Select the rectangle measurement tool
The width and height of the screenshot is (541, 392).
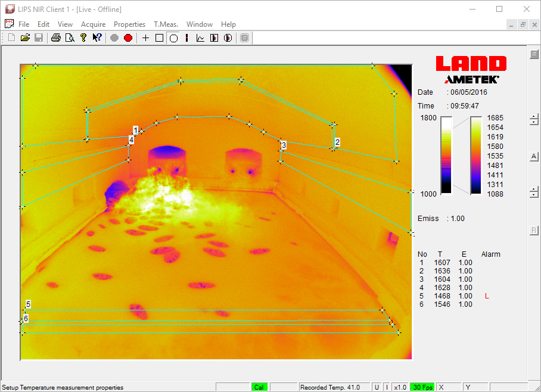point(159,38)
